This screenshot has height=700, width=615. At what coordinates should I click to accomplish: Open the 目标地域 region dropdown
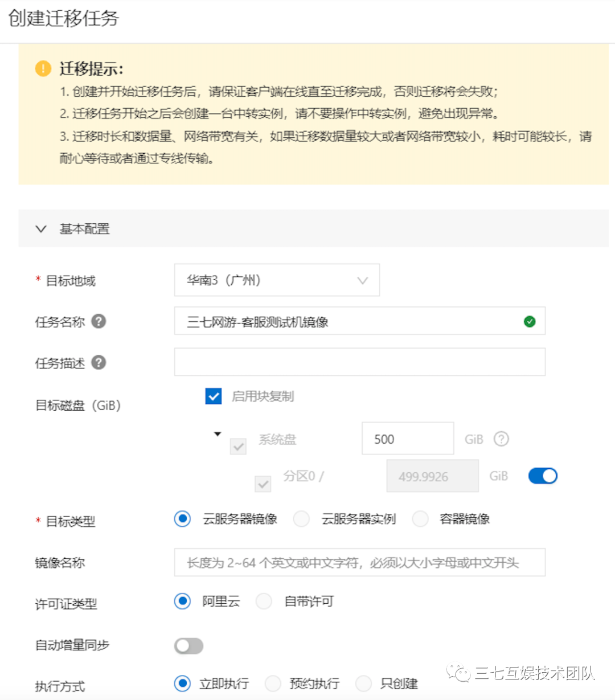click(277, 280)
